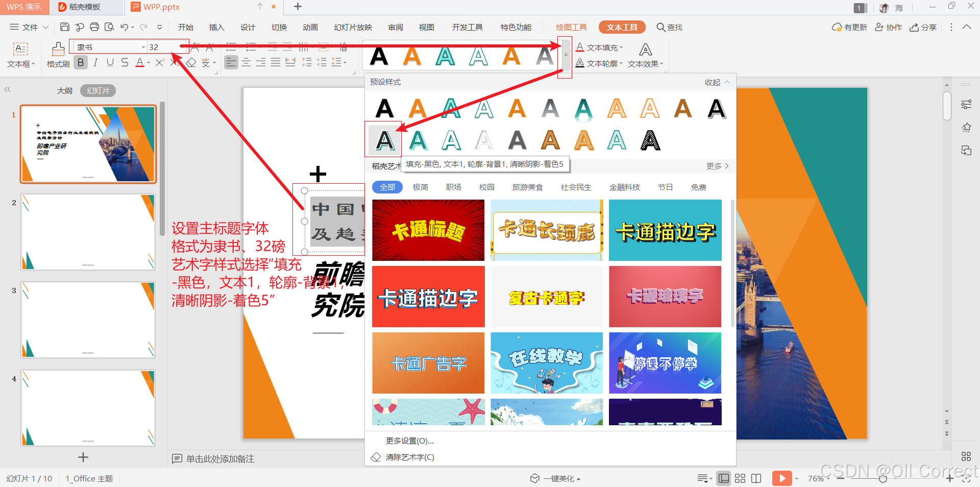Image resolution: width=980 pixels, height=487 pixels.
Task: Select preset style fill black with sharp shadow
Action: click(x=384, y=140)
